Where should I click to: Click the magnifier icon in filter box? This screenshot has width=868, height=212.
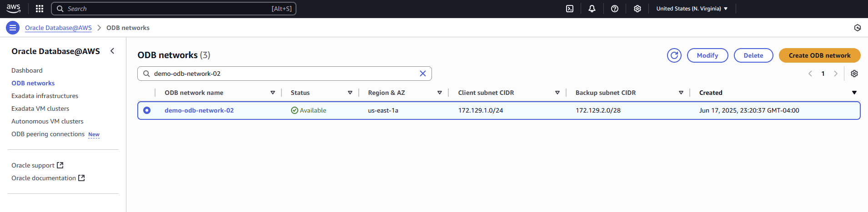click(146, 74)
